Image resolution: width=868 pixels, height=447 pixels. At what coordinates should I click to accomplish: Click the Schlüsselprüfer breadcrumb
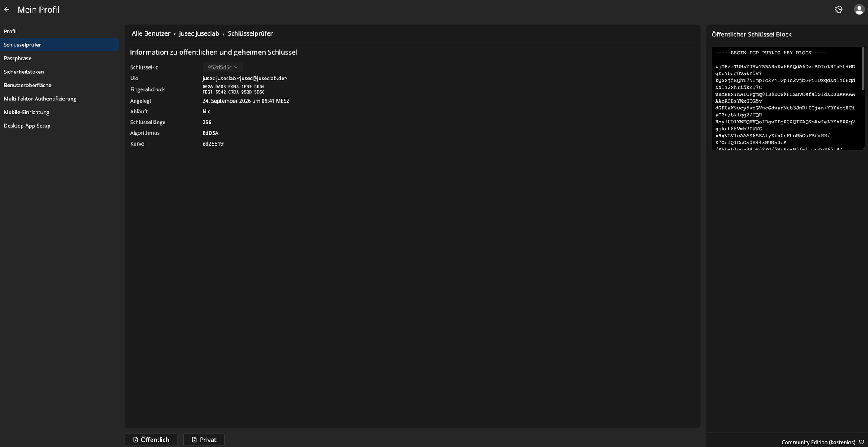coord(250,33)
